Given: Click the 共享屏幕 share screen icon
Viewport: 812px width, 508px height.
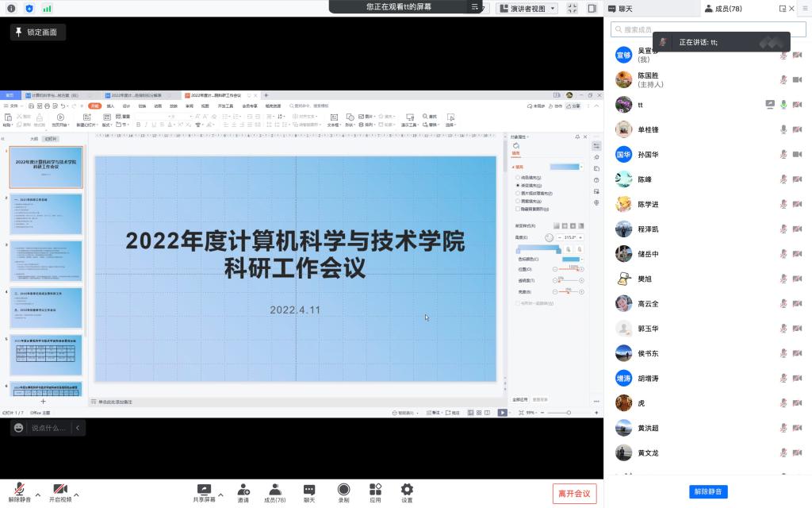Looking at the screenshot, I should (204, 490).
